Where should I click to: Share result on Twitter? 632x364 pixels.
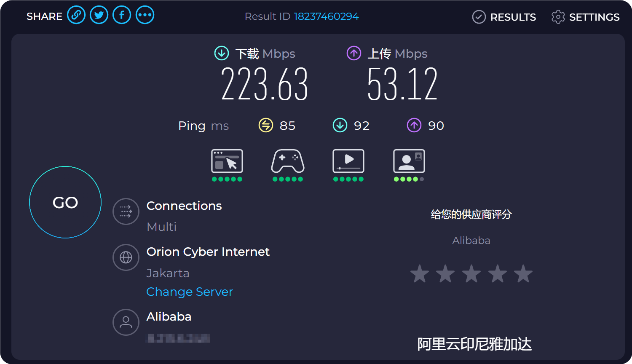pos(99,16)
